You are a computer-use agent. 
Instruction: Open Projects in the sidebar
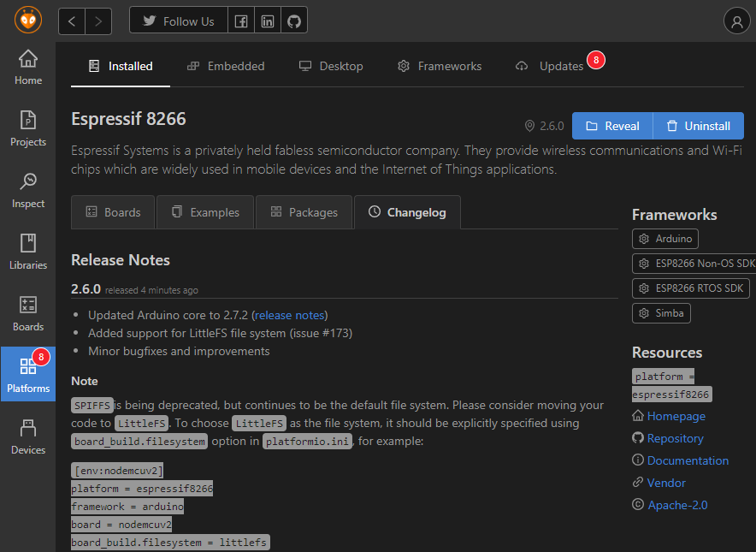[28, 129]
